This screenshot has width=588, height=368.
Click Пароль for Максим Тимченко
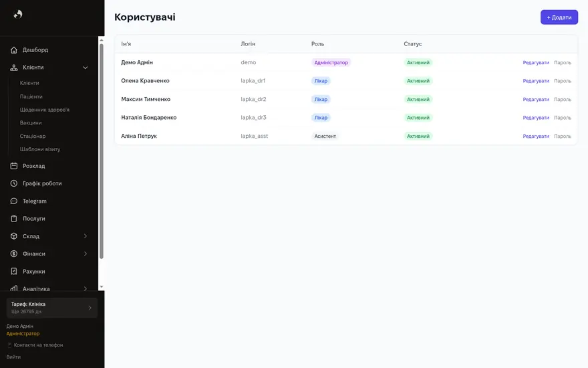(563, 100)
